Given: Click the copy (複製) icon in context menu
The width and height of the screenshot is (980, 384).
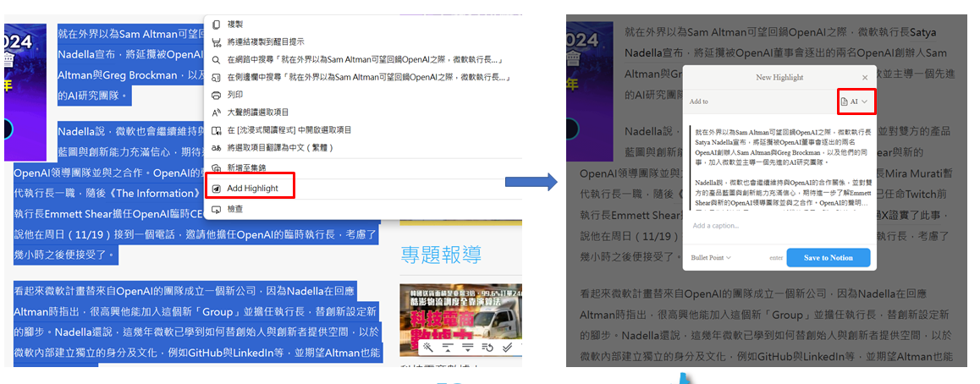Looking at the screenshot, I should pos(216,25).
